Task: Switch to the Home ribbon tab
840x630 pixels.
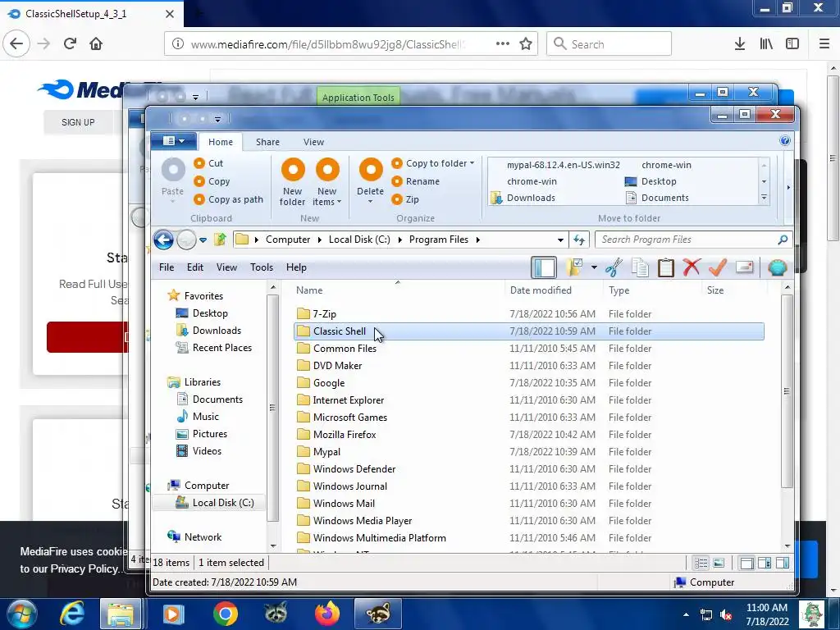Action: pyautogui.click(x=221, y=142)
